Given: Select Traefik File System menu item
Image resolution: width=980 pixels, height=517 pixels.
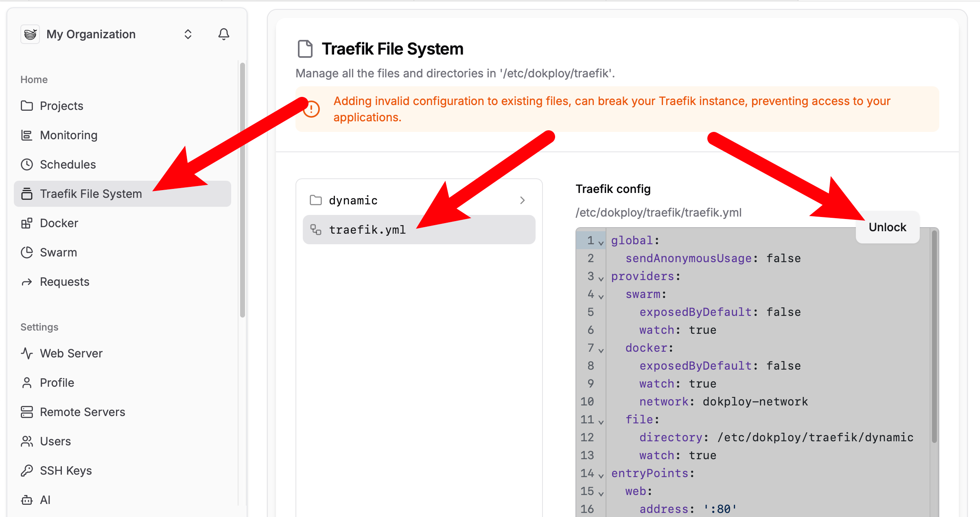Looking at the screenshot, I should click(90, 194).
